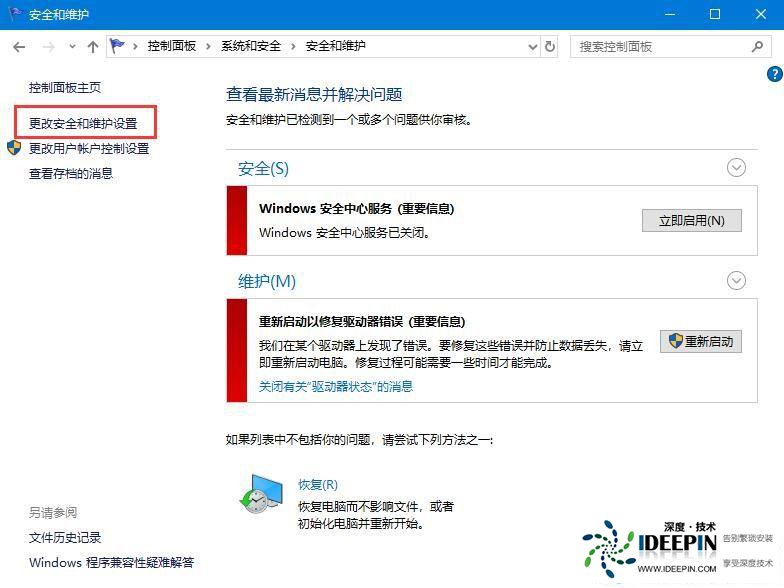Screen dimensions: 784x588
Task: Click the 重新启动 button
Action: point(700,342)
